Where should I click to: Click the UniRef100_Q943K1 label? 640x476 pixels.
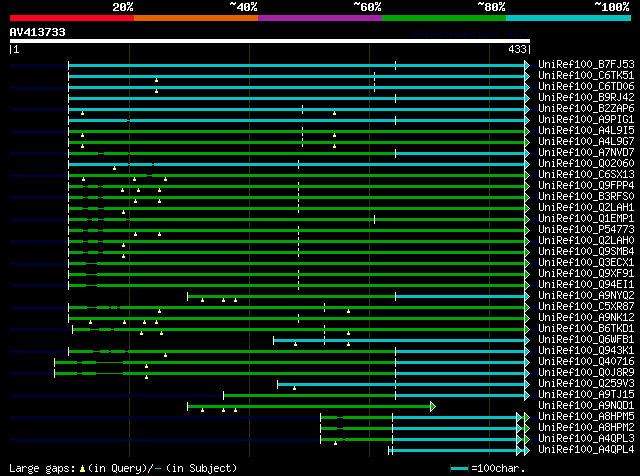coord(586,351)
